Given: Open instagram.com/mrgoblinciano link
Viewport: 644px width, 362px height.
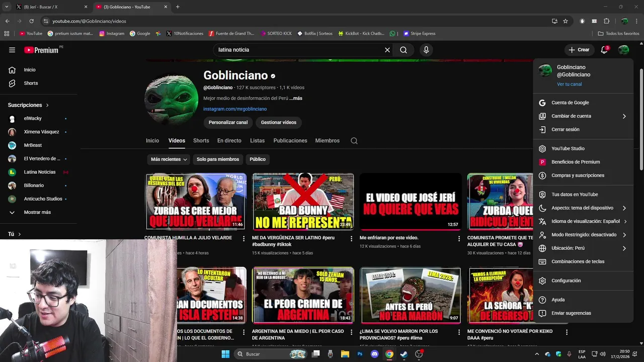Looking at the screenshot, I should (235, 109).
